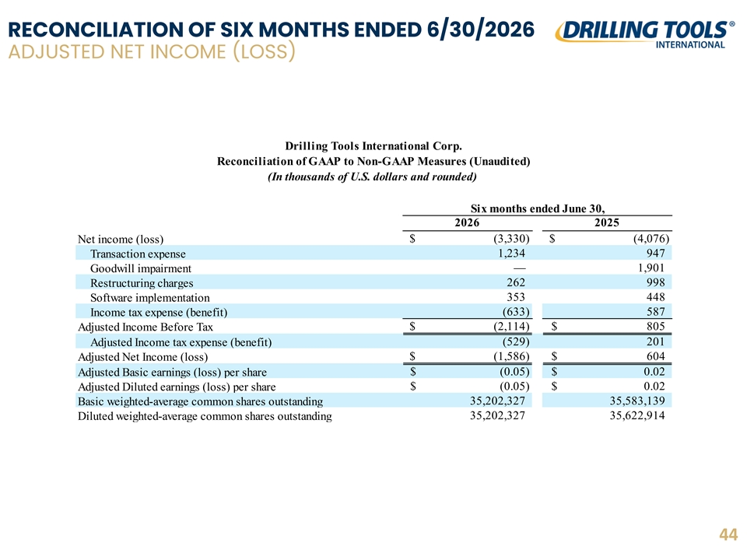Click the Drilling Tools International logo
The height and width of the screenshot is (560, 747).
(645, 35)
